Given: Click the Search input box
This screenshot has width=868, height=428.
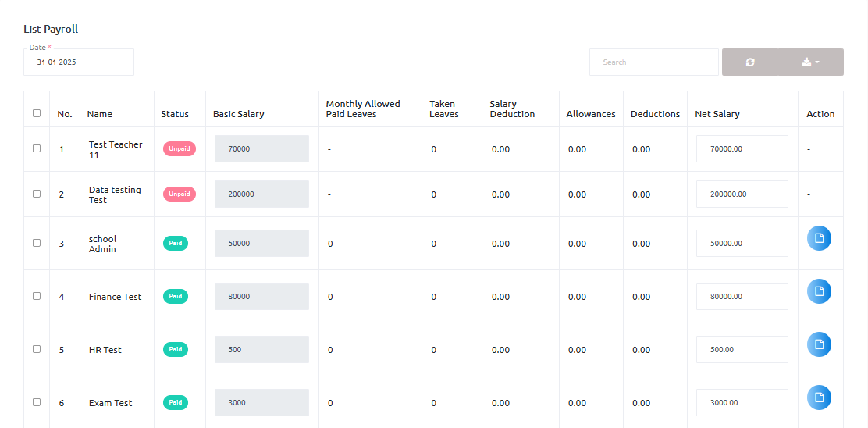Looking at the screenshot, I should (x=653, y=62).
